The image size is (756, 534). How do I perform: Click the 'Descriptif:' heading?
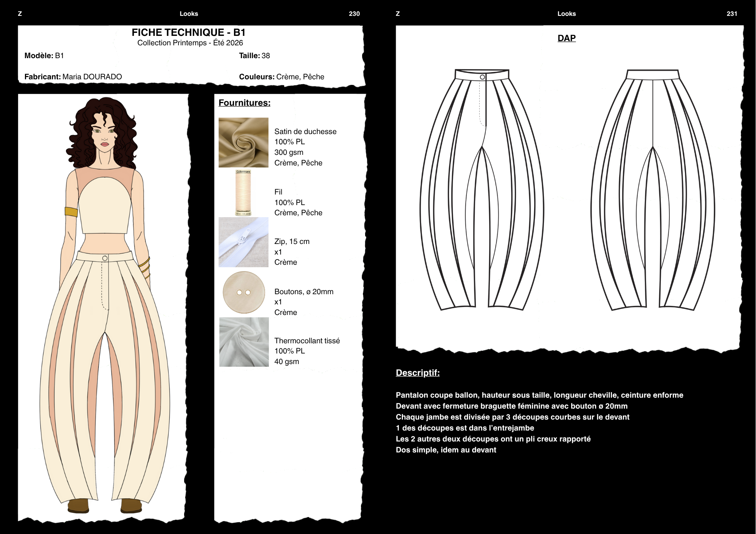pos(418,373)
